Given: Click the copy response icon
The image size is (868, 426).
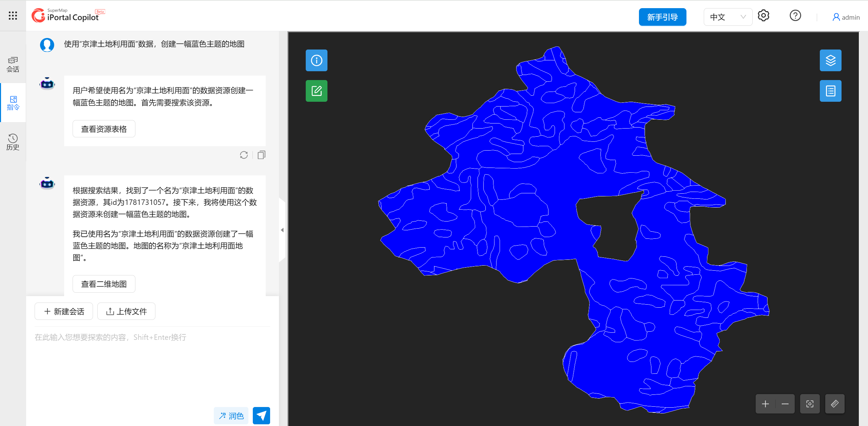Looking at the screenshot, I should pos(261,155).
